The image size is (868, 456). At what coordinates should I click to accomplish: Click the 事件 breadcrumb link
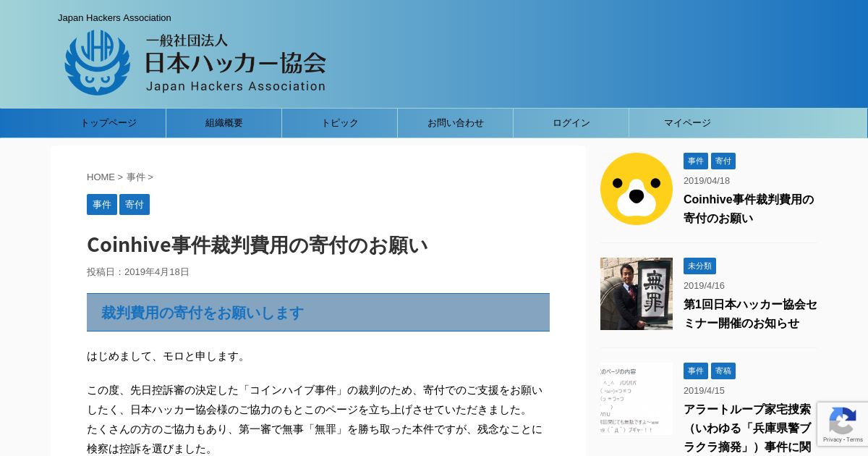coord(136,177)
